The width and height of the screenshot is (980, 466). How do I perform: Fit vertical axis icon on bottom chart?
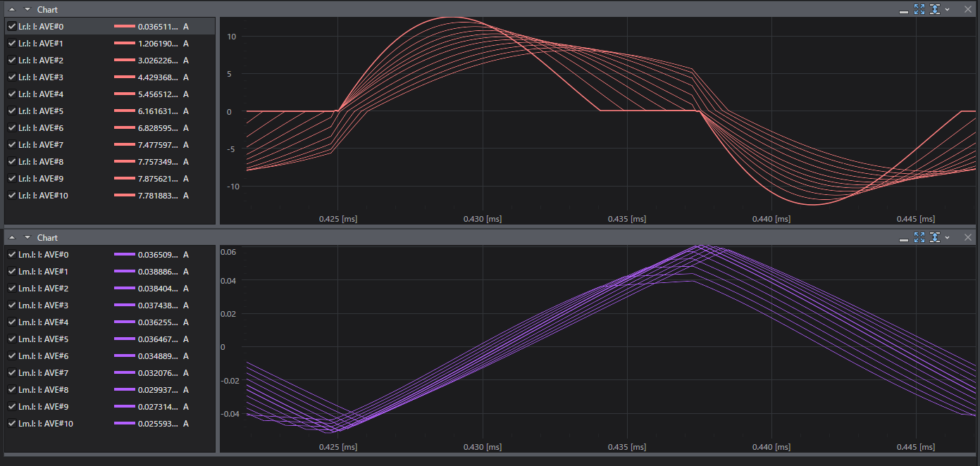[935, 237]
